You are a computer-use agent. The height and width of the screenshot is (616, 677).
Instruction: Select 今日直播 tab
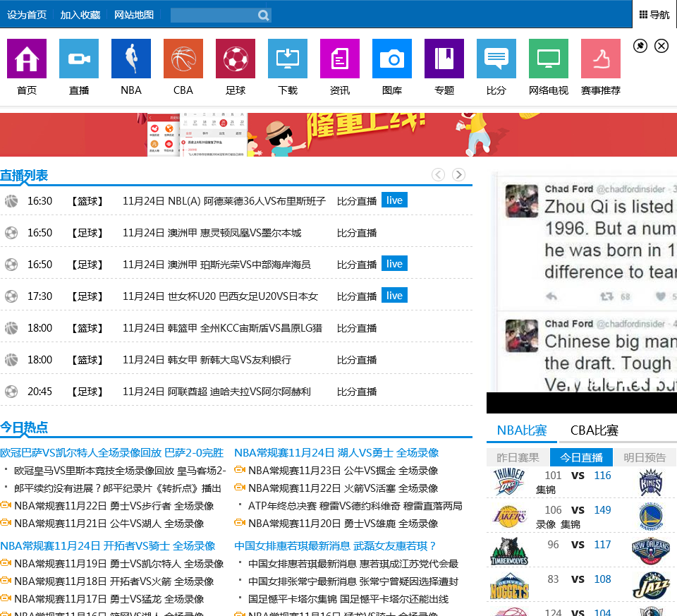tap(582, 457)
